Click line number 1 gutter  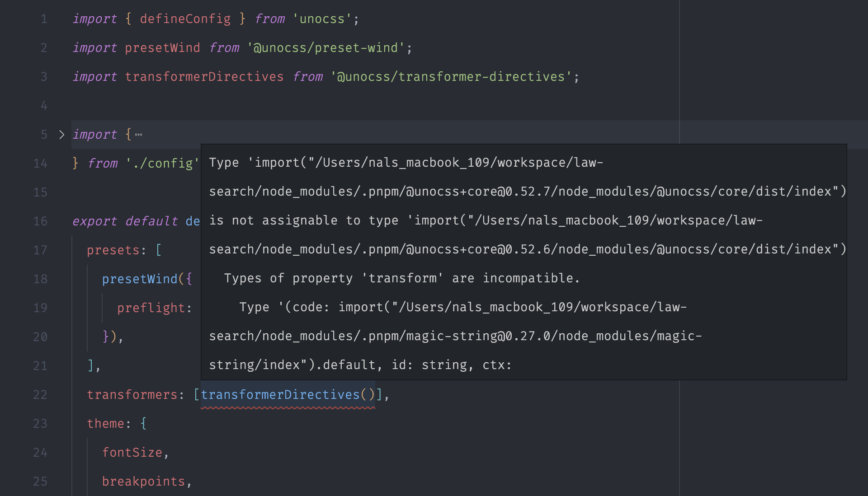click(x=43, y=19)
